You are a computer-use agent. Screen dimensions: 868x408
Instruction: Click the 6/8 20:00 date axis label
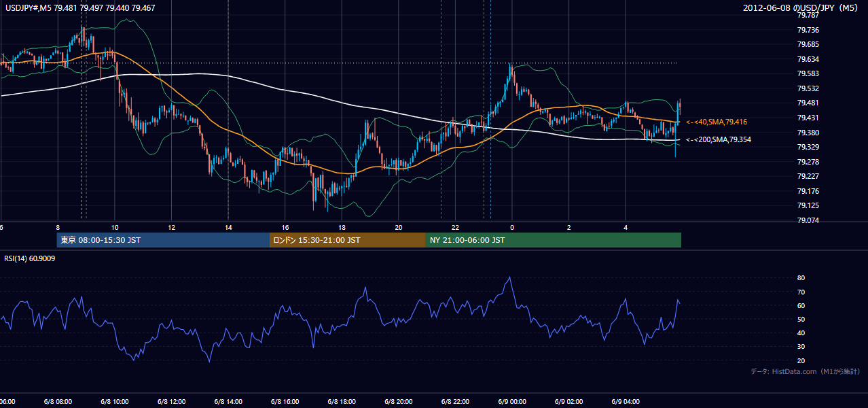(x=399, y=402)
